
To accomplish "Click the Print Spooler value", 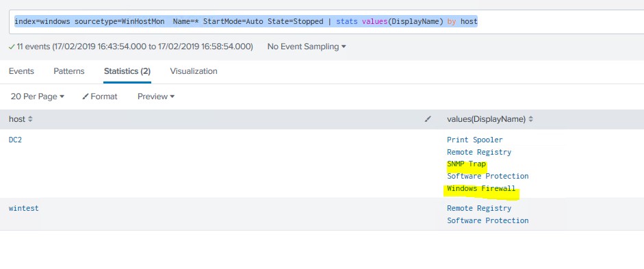I will coord(475,140).
